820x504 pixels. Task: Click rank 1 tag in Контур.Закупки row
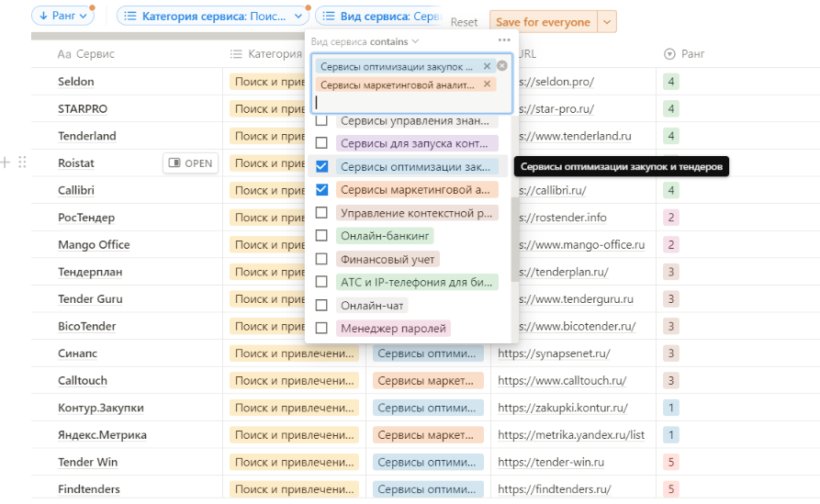pos(671,408)
